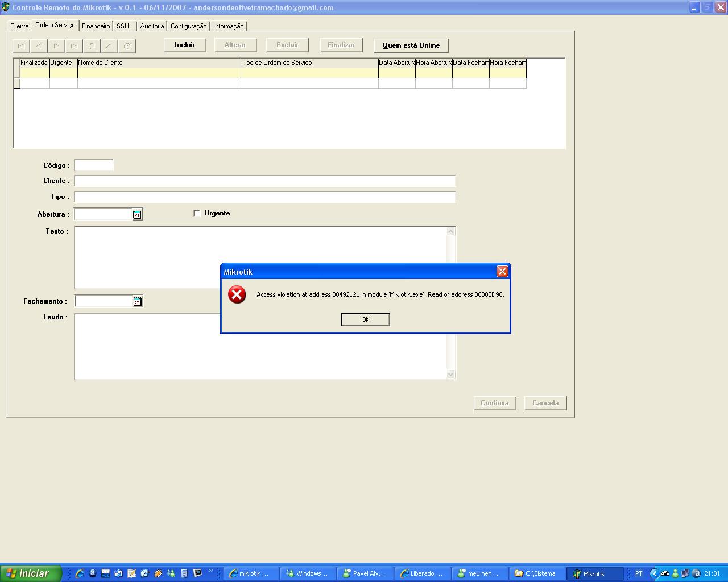The height and width of the screenshot is (582, 728).
Task: Click the Excluir button
Action: coord(287,45)
